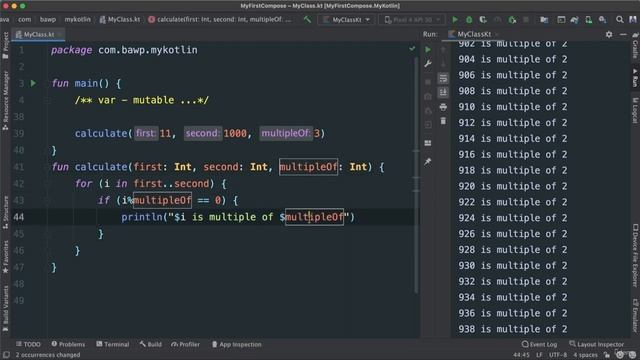Click the 4 spaces indent indicator
The width and height of the screenshot is (640, 360).
pos(585,355)
